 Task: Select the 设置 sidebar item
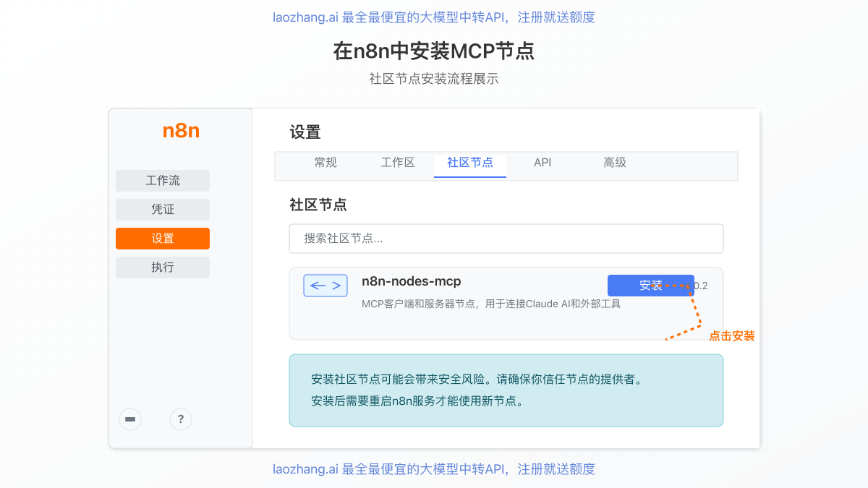[163, 239]
